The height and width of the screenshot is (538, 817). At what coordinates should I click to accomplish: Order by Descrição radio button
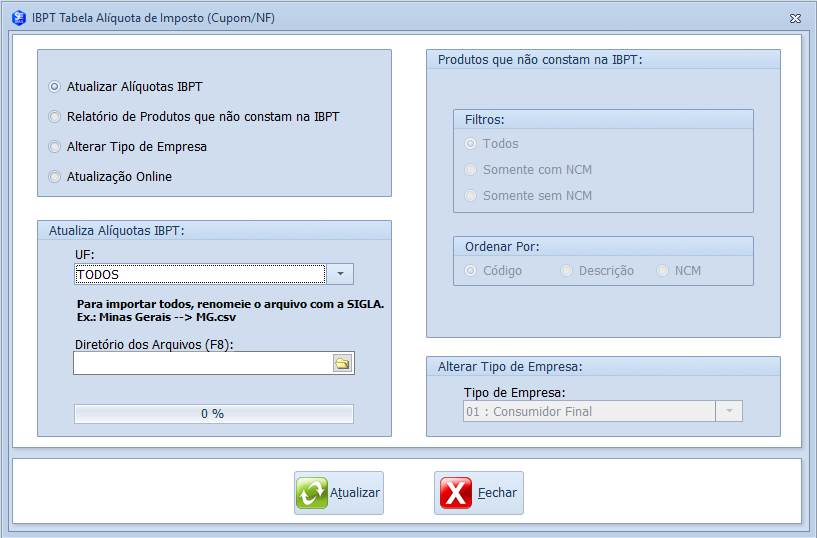click(x=567, y=271)
